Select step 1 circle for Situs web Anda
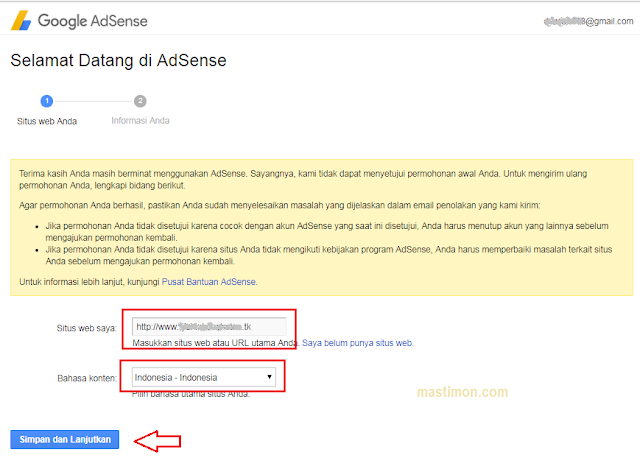This screenshot has height=458, width=640. click(x=47, y=101)
